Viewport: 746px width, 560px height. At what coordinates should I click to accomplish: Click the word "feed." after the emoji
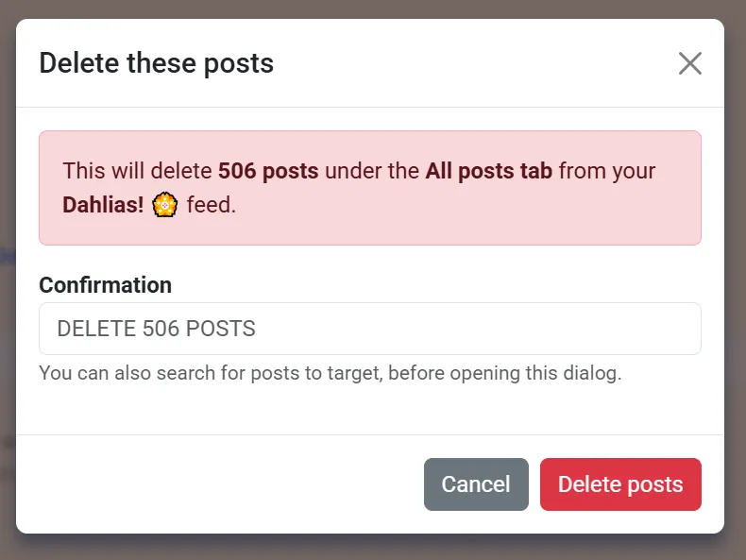tap(212, 204)
